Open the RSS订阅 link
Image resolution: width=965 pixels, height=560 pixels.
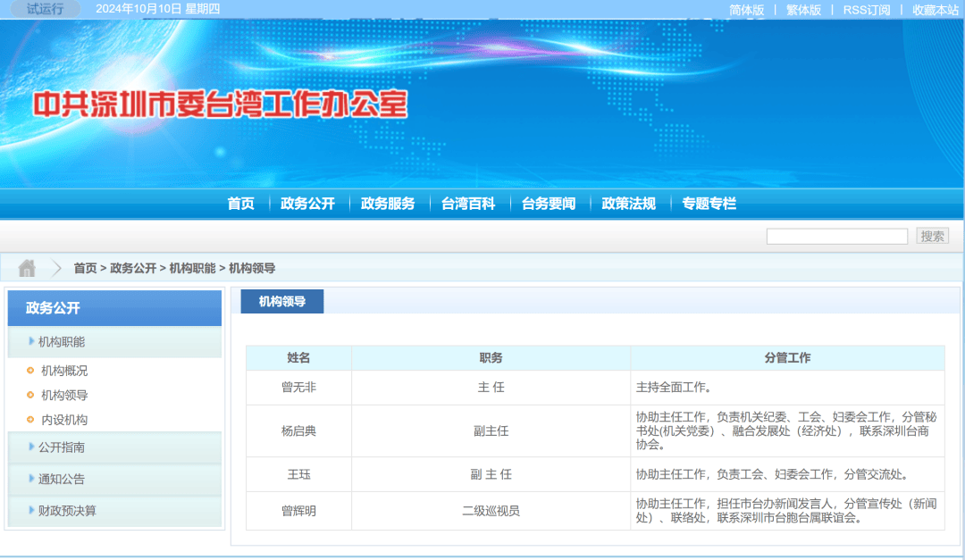(x=867, y=10)
